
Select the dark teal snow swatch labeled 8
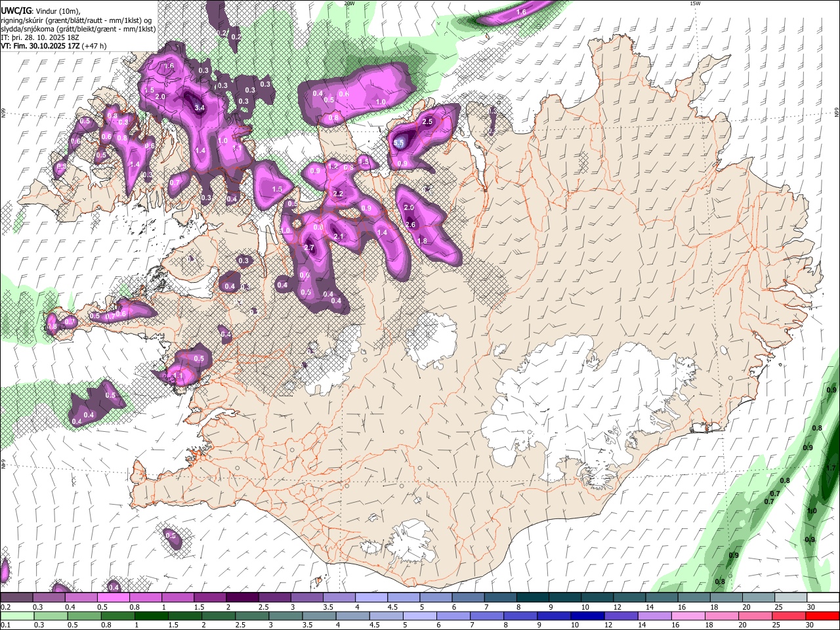[532, 597]
